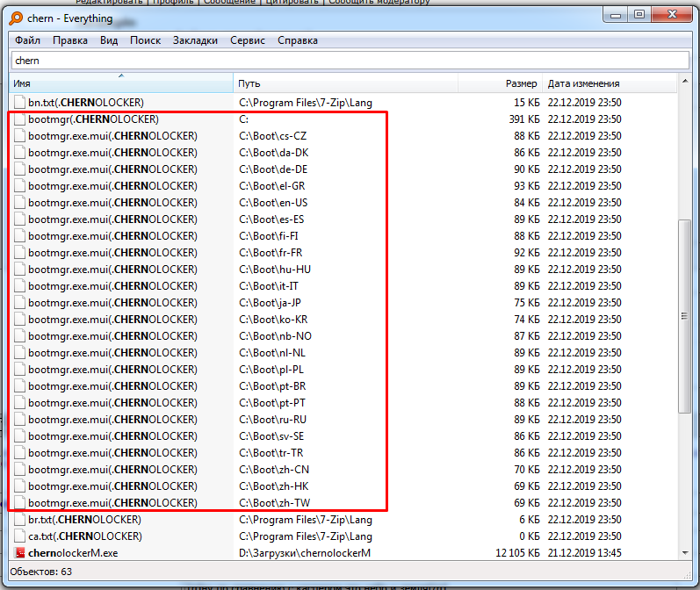Select the bootmgr.exe.mui row in C:\Boot\nl-NL

343,353
